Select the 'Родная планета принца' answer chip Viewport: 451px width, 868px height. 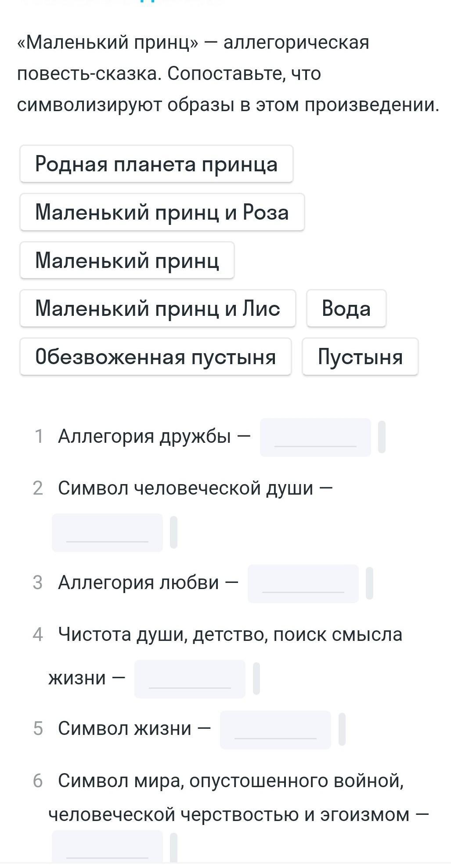pos(156,164)
